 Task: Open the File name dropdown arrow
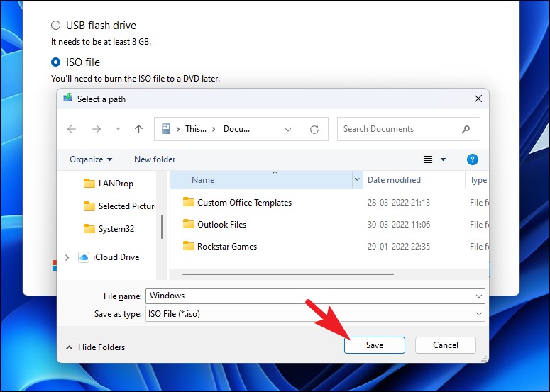tap(479, 296)
